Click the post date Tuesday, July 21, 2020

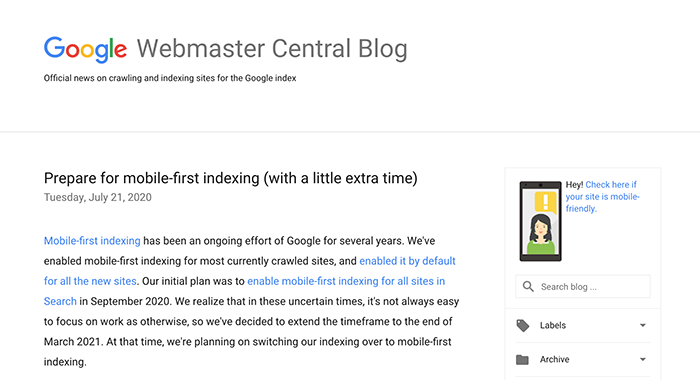(x=98, y=197)
